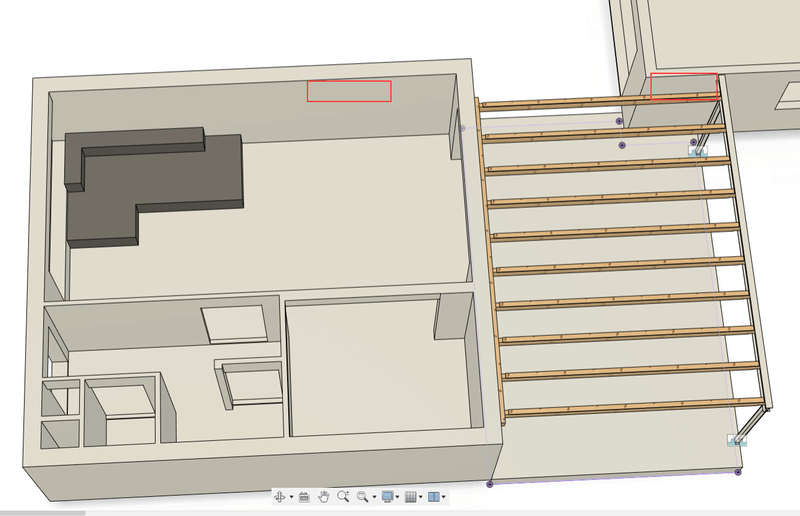The height and width of the screenshot is (516, 800).
Task: Select the purple sketch point at deck's bottom-left corner
Action: (x=490, y=484)
